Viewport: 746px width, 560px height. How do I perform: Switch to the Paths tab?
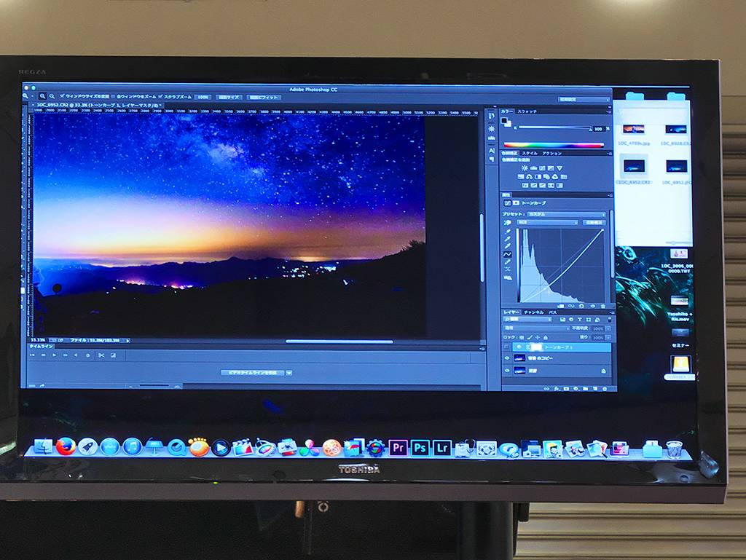[x=553, y=312]
